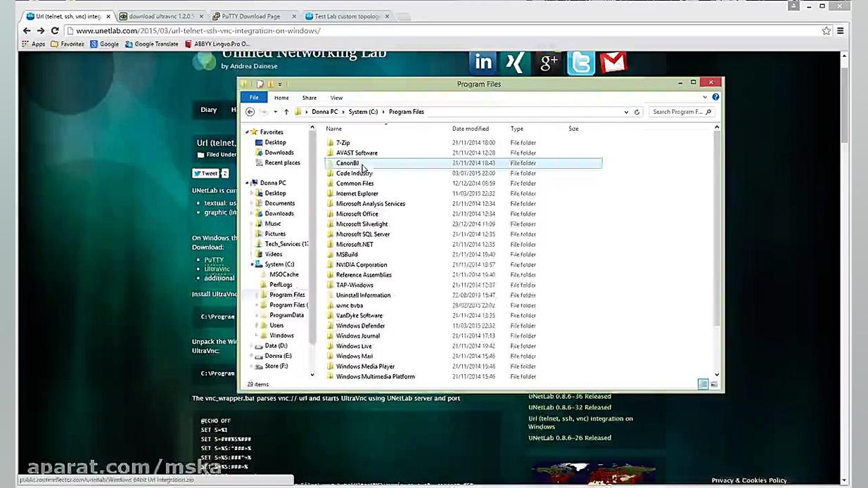
Task: Select the Microsoft Office folder
Action: (x=357, y=214)
